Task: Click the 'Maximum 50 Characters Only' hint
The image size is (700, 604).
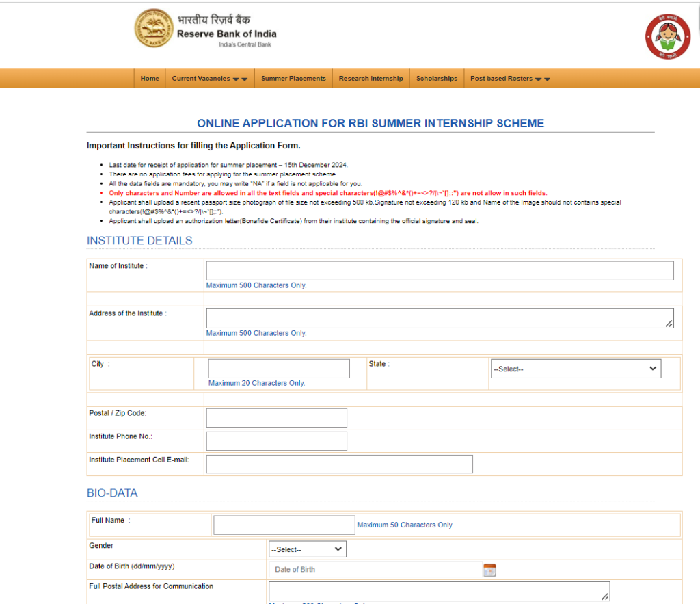Action: point(405,525)
